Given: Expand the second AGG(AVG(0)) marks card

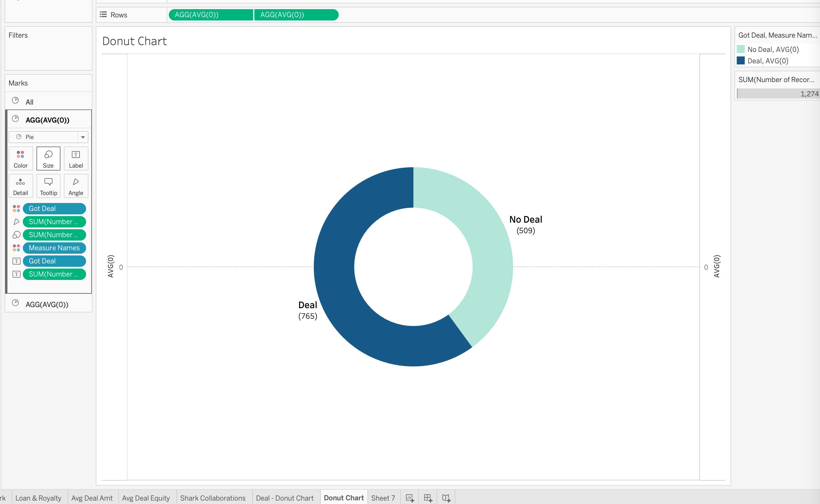Looking at the screenshot, I should 47,304.
